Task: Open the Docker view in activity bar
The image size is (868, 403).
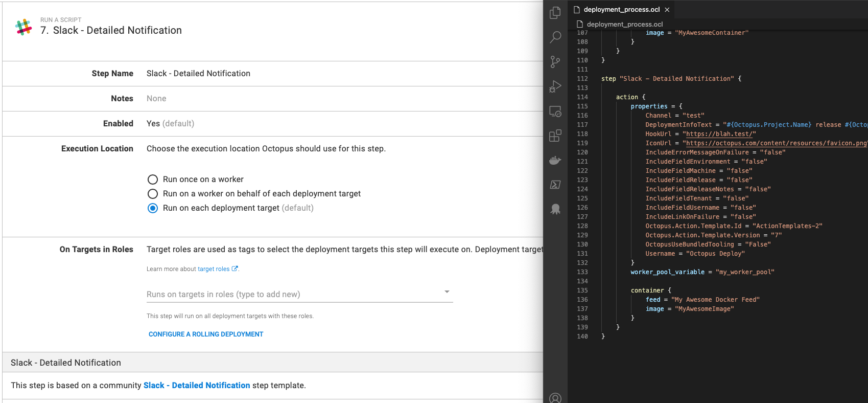Action: coord(555,160)
